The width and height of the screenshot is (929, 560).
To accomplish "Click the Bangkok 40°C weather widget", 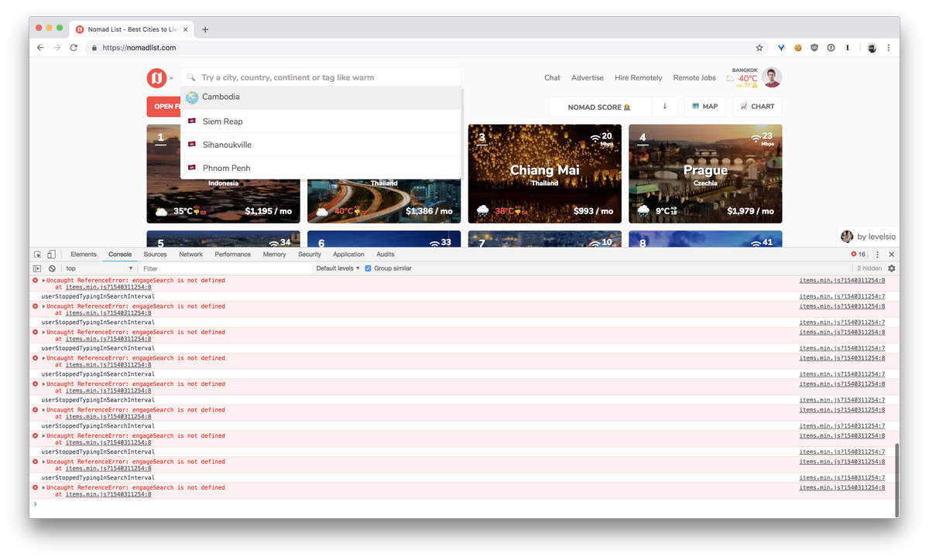I will [x=742, y=77].
